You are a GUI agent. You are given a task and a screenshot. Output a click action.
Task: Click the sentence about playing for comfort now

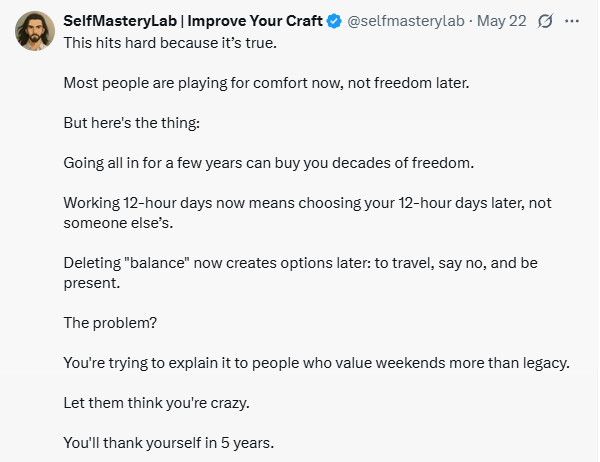[266, 83]
